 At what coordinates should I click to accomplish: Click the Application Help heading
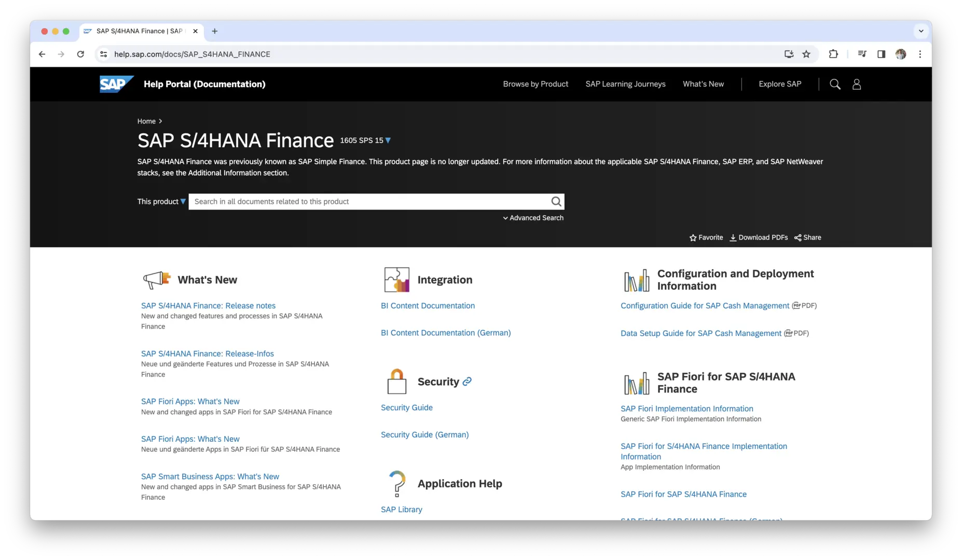[460, 483]
